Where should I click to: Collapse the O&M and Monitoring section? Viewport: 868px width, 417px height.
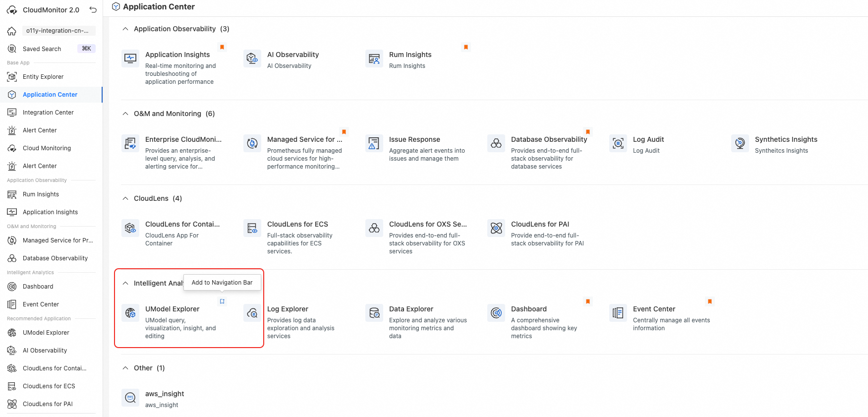click(x=125, y=114)
